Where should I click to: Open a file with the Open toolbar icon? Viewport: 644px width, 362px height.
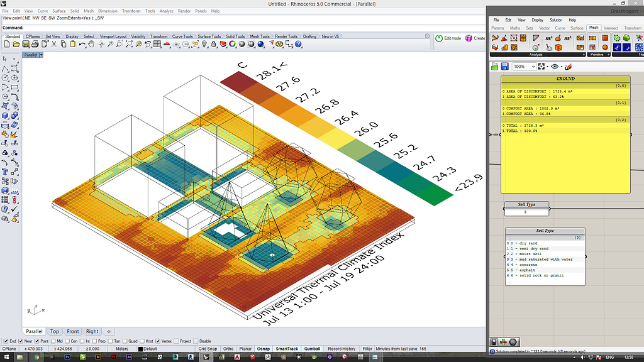[x=15, y=44]
